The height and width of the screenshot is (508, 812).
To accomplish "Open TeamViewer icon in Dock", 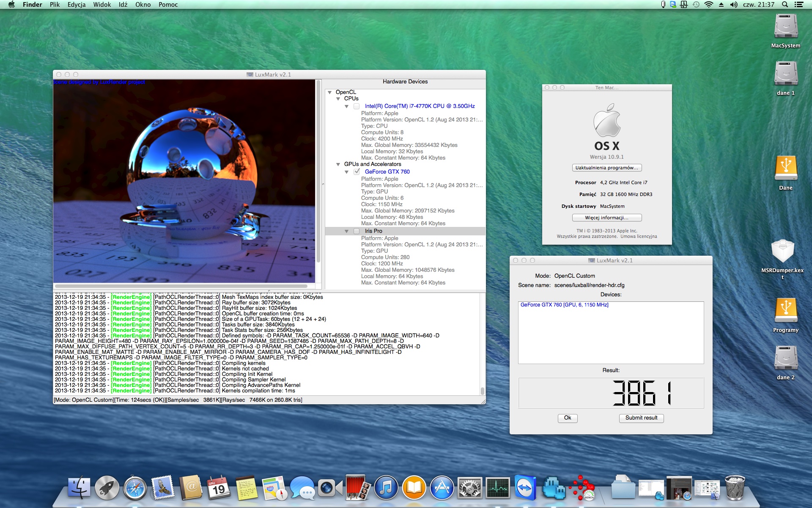I will (x=526, y=488).
